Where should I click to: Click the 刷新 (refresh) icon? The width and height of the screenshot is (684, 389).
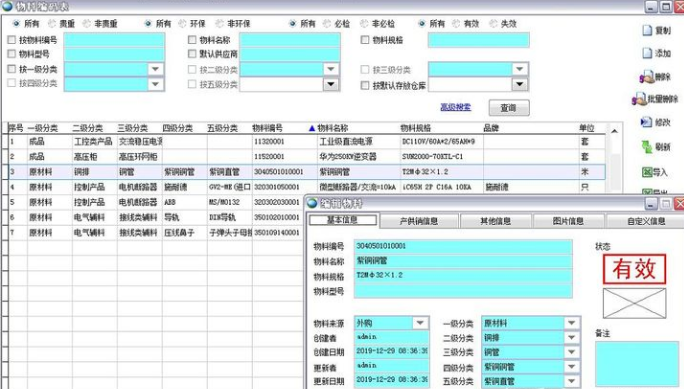pos(646,147)
